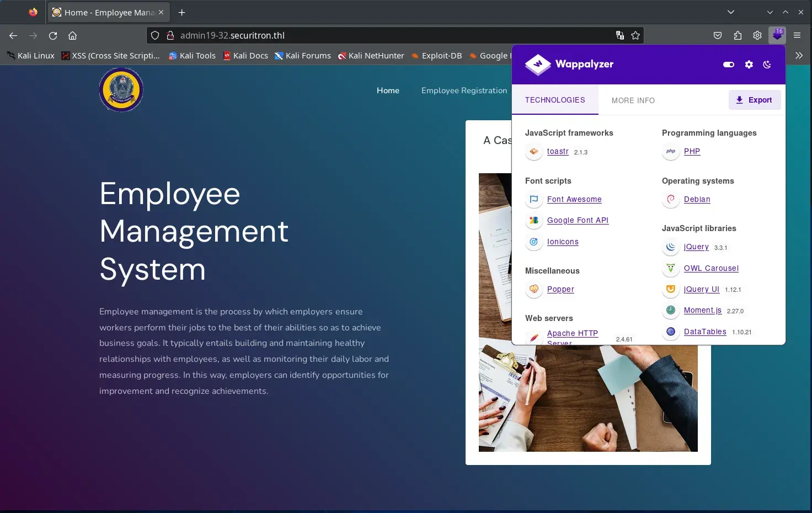
Task: Open a new browser tab
Action: click(x=181, y=12)
